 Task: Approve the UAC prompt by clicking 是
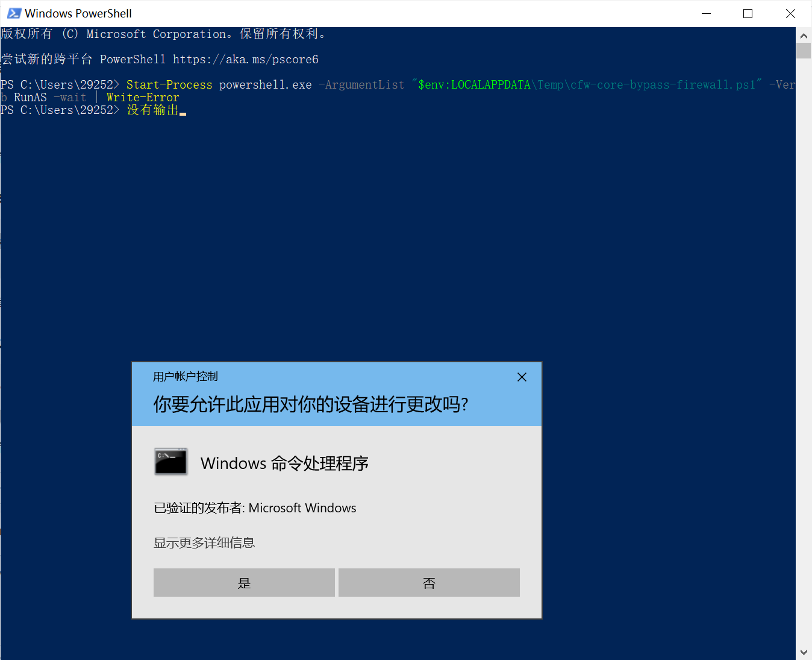244,582
